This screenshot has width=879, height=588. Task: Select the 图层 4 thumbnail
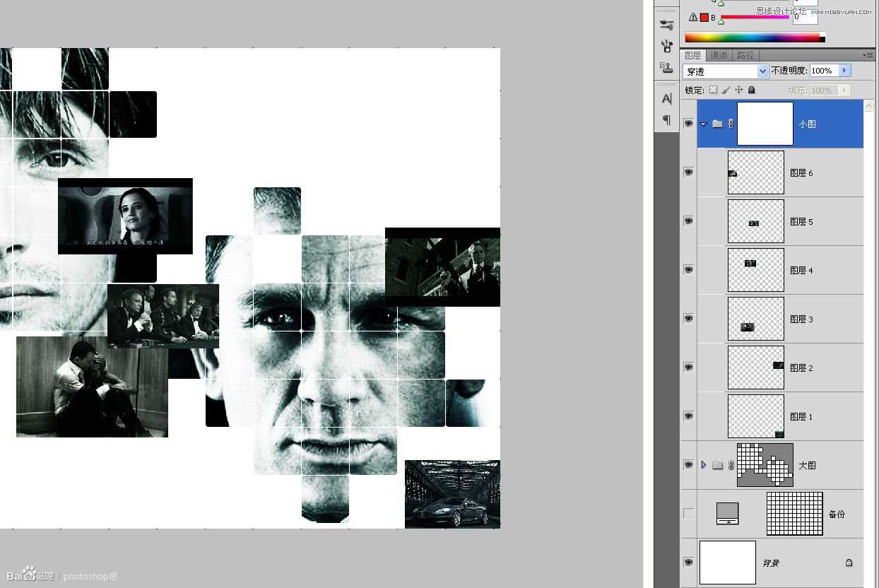click(756, 270)
